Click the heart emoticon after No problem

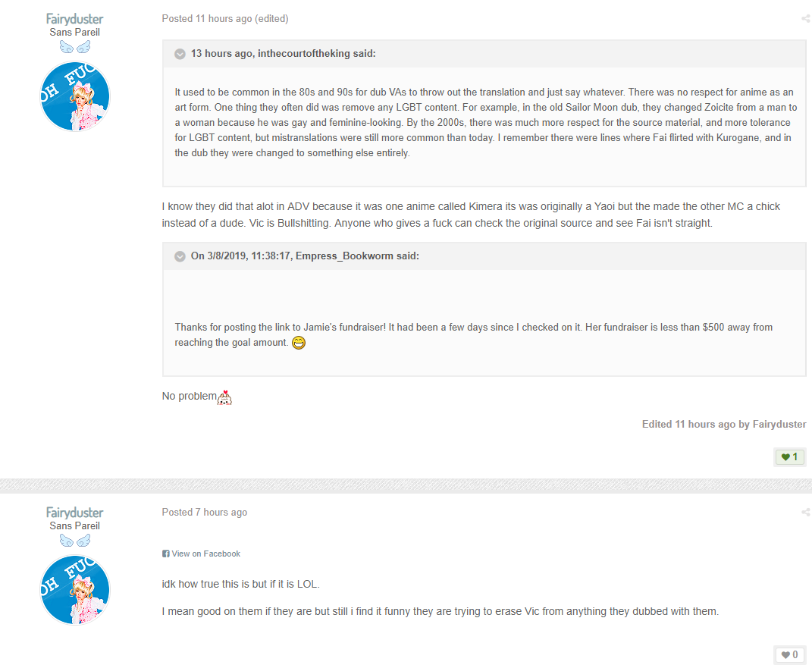(x=224, y=397)
